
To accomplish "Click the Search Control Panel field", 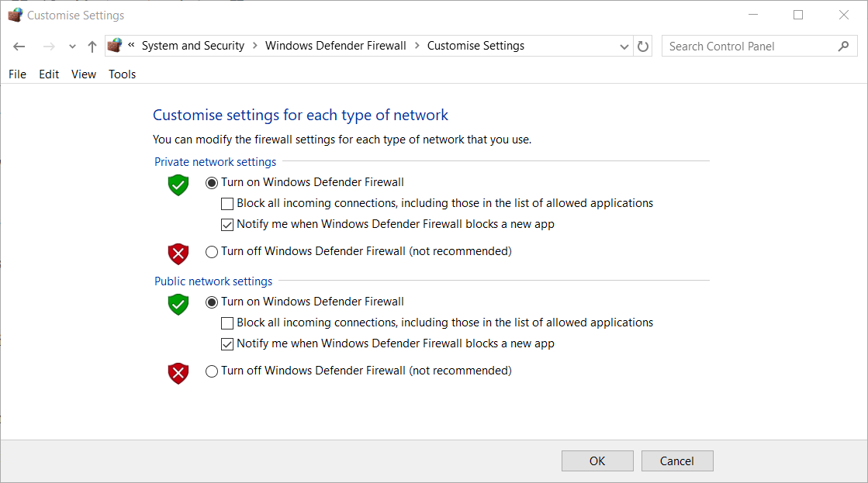I will [x=749, y=47].
